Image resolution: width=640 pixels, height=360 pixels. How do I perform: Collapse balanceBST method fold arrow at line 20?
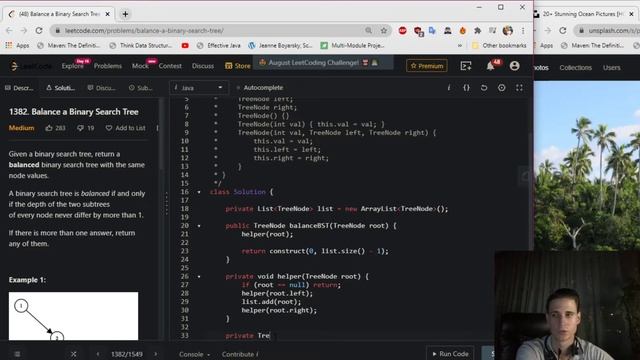(199, 226)
